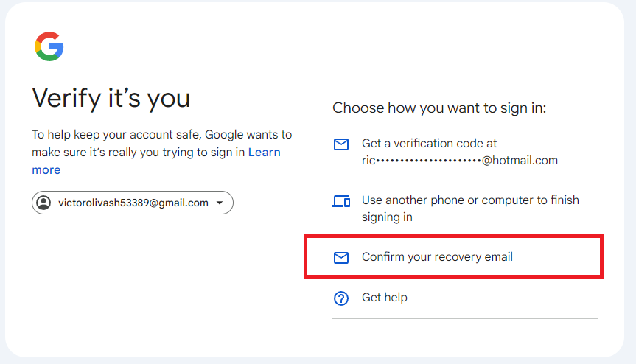Open Get help
Image resolution: width=636 pixels, height=364 pixels.
tap(384, 298)
